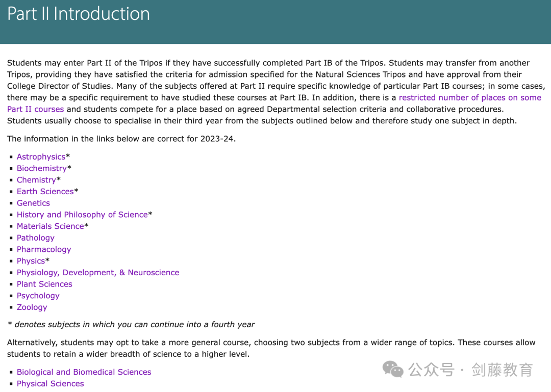Image resolution: width=551 pixels, height=392 pixels.
Task: Visit History and Philosophy of Science
Action: click(82, 215)
